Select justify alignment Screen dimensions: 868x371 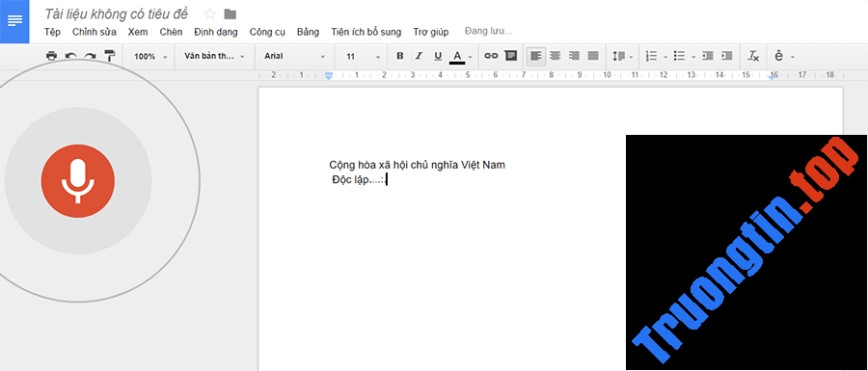[x=593, y=56]
